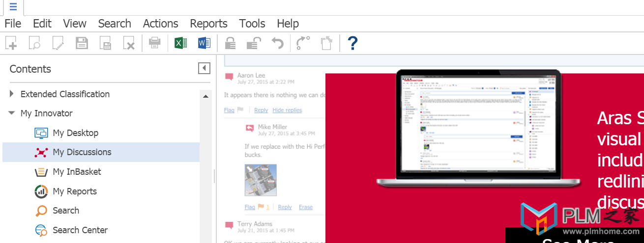Open the Edit menu
Image resolution: width=644 pixels, height=243 pixels.
tap(42, 24)
